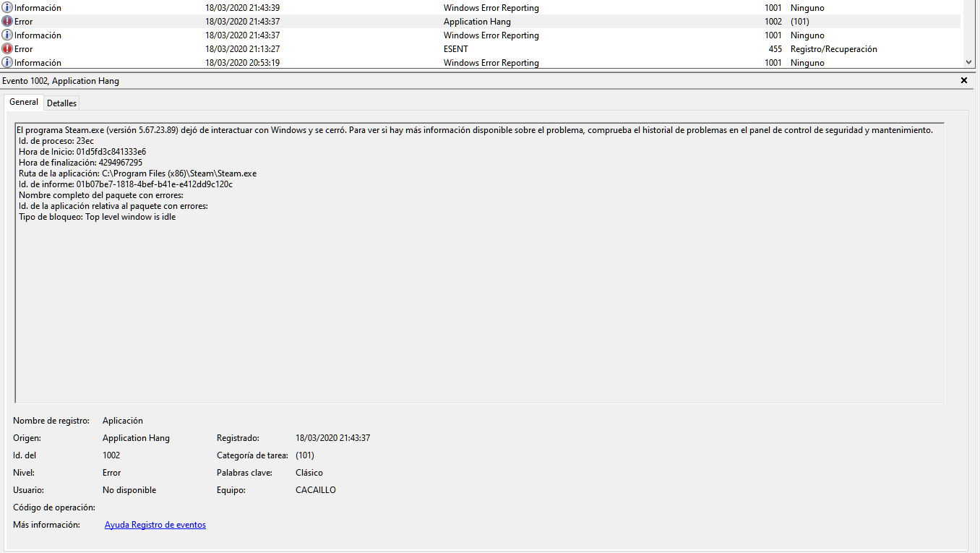Click the Código de operación label

click(54, 507)
